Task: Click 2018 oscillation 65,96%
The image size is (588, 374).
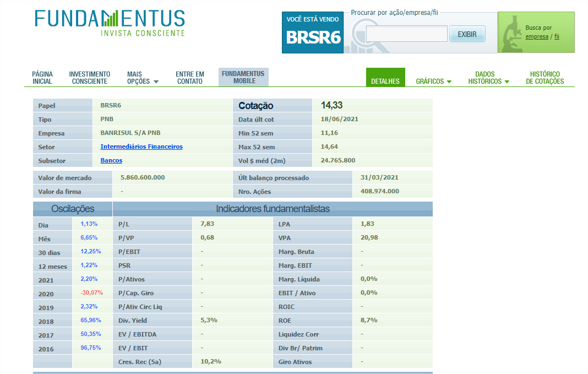Action: [x=91, y=321]
